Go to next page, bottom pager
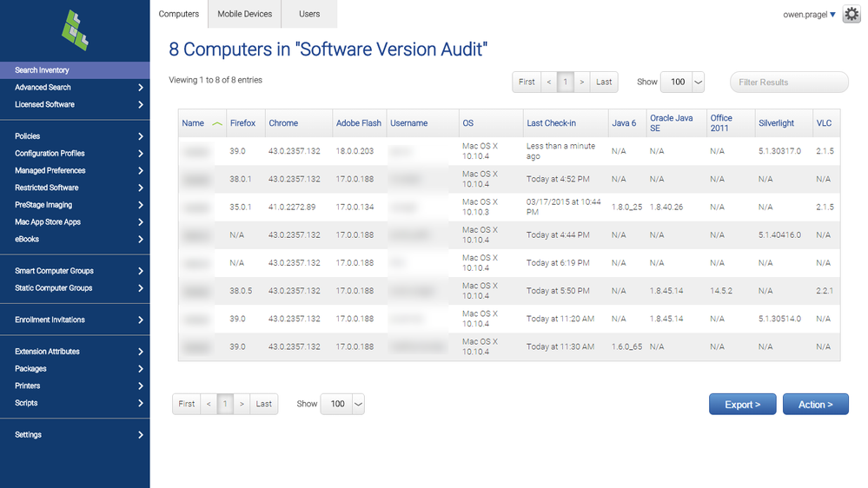 pos(242,404)
